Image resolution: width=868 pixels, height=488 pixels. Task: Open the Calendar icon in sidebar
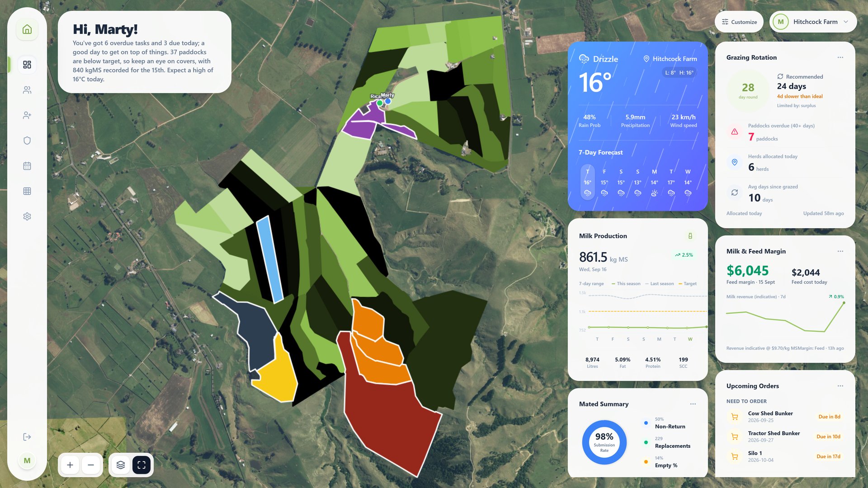27,166
